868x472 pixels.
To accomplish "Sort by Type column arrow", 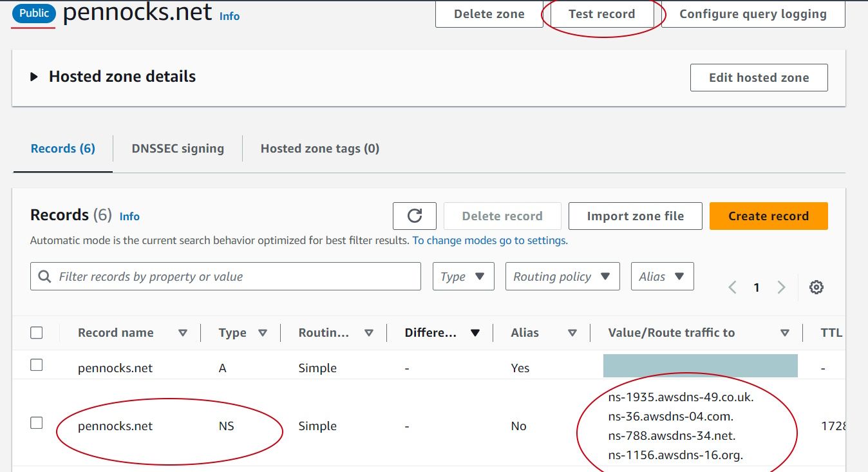I will coord(263,333).
